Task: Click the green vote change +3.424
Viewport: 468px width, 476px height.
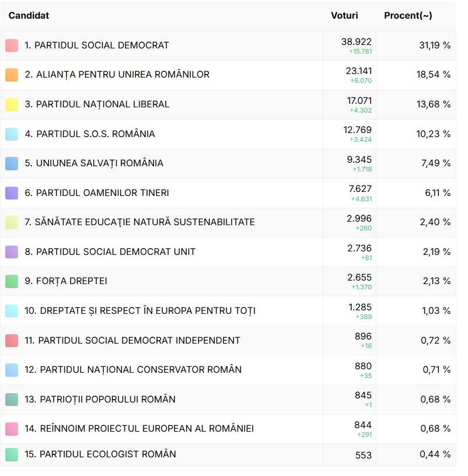Action: click(x=361, y=139)
